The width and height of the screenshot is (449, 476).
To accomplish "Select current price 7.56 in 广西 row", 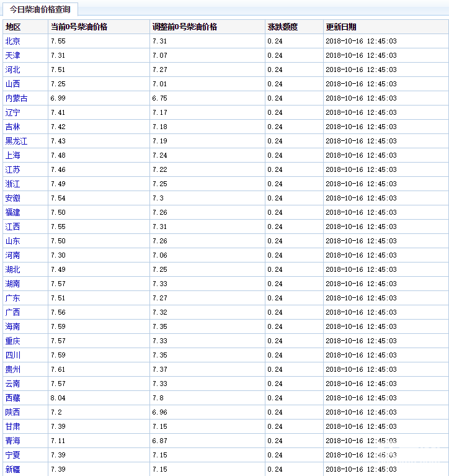I will point(58,312).
